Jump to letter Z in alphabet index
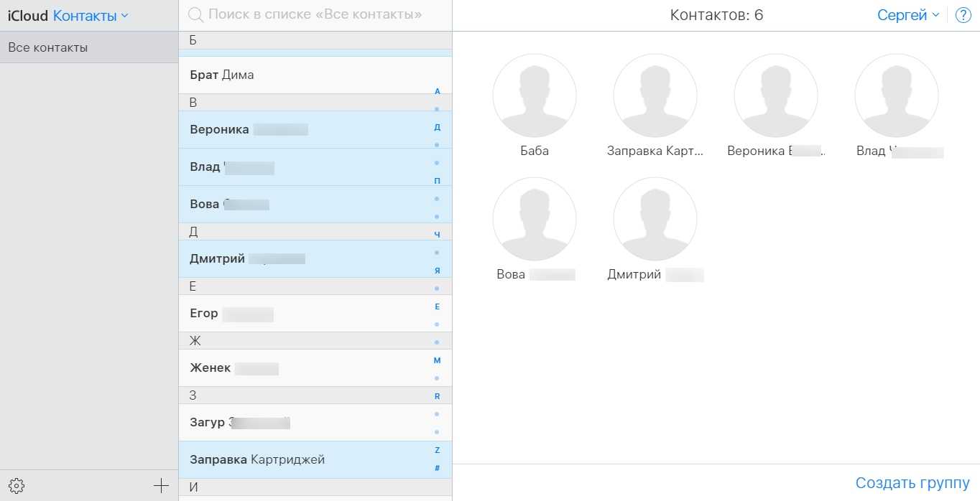Image resolution: width=980 pixels, height=501 pixels. 438,450
